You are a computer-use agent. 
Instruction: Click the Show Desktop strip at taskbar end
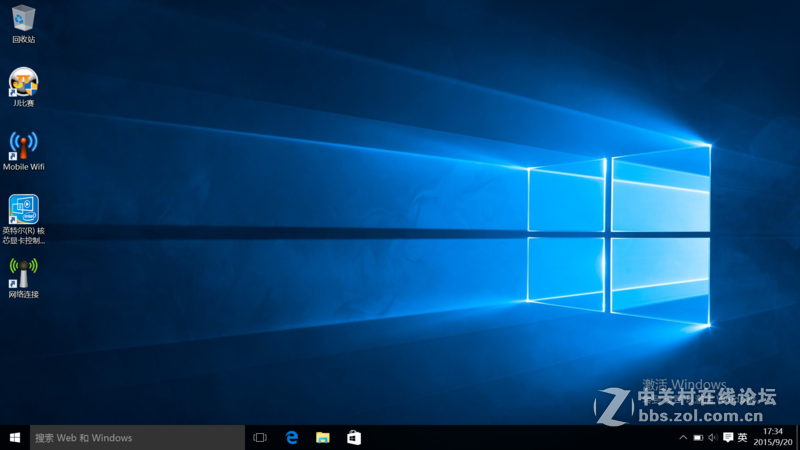797,438
